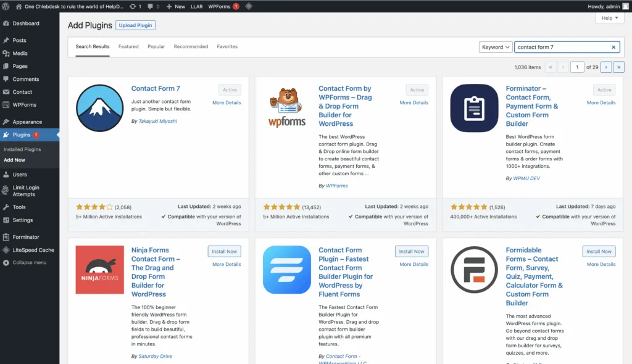Open Add New plugins submenu item
The height and width of the screenshot is (364, 632).
[x=14, y=160]
